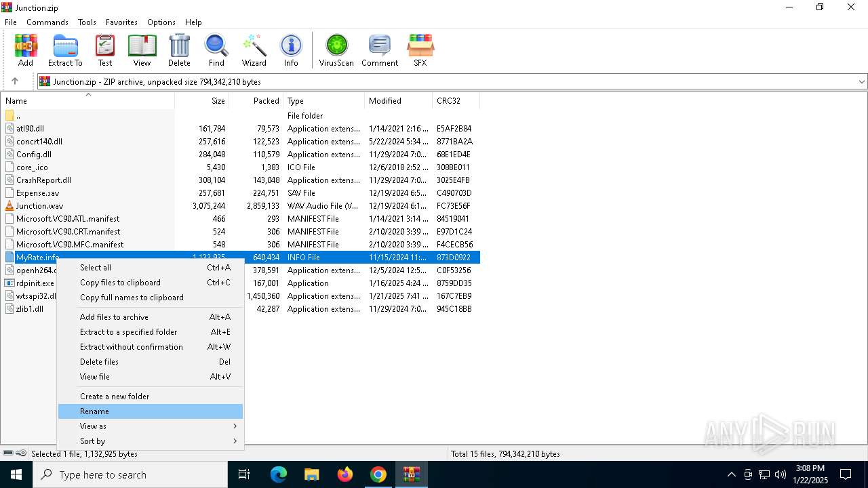Sort by the Type column header
The image size is (868, 488).
pyautogui.click(x=324, y=100)
